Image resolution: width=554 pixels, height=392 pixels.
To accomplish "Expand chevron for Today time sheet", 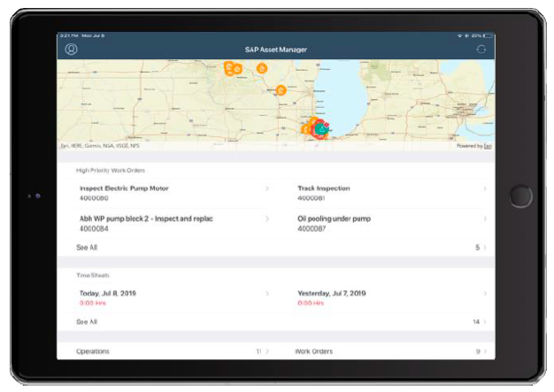I will point(267,294).
